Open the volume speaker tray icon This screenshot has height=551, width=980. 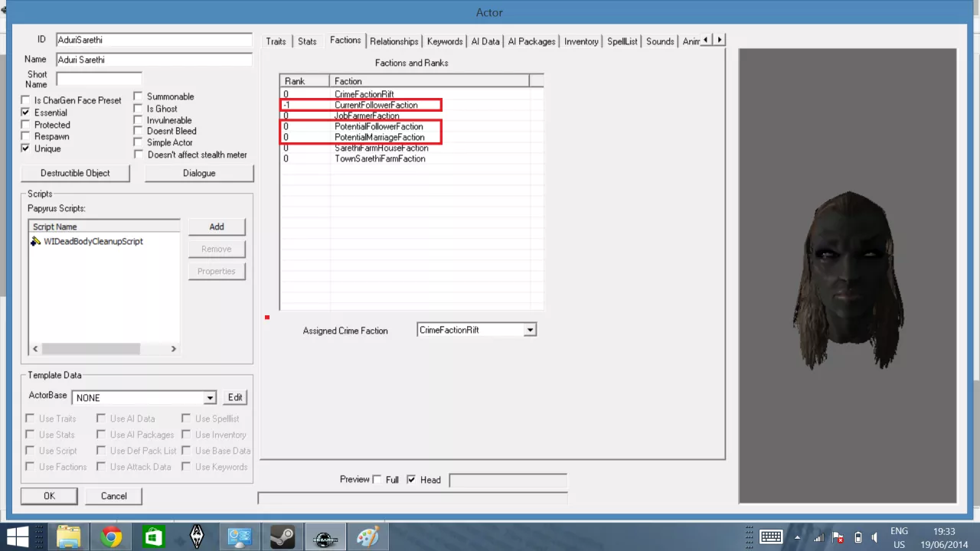[877, 537]
